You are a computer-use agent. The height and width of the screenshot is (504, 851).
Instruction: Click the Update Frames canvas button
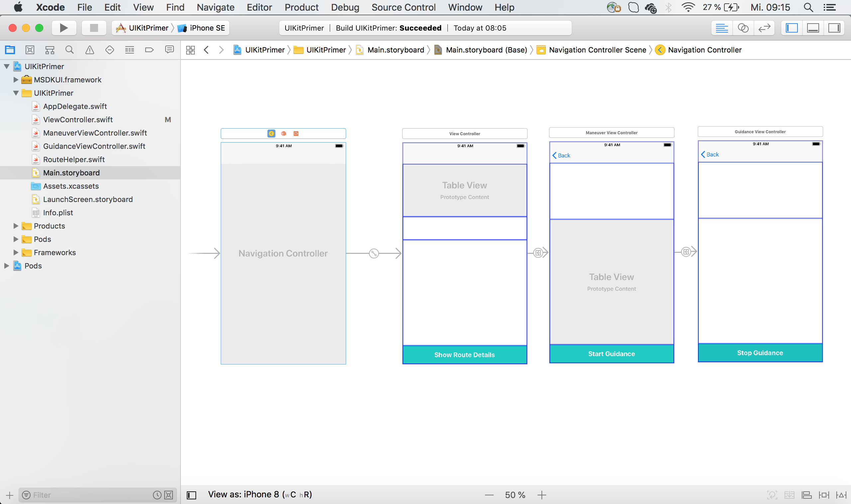click(x=772, y=495)
